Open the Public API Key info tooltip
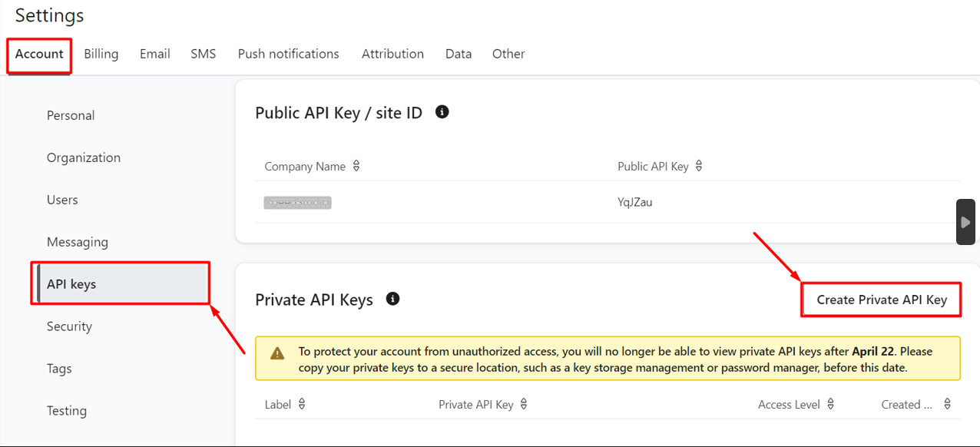The width and height of the screenshot is (980, 447). 442,111
